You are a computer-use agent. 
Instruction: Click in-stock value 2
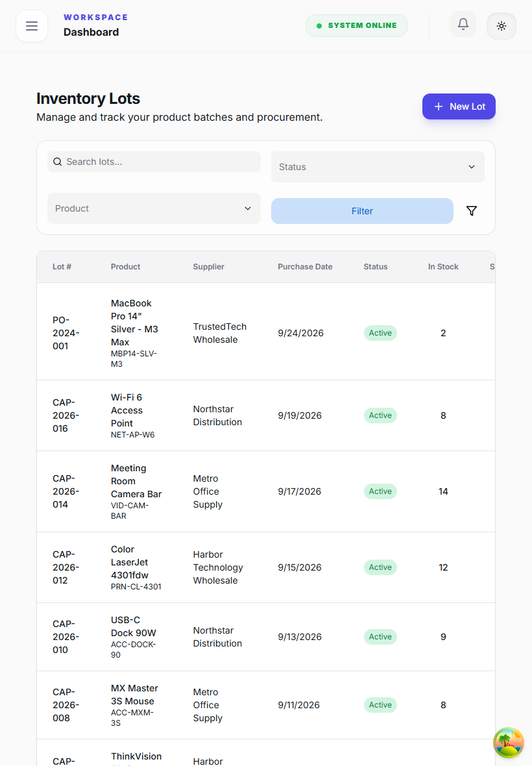click(443, 333)
